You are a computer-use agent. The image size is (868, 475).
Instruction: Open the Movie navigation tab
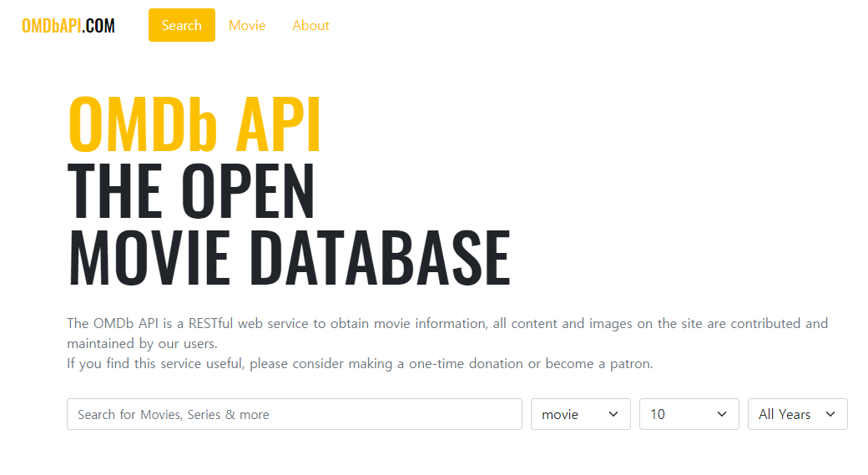[x=247, y=26]
